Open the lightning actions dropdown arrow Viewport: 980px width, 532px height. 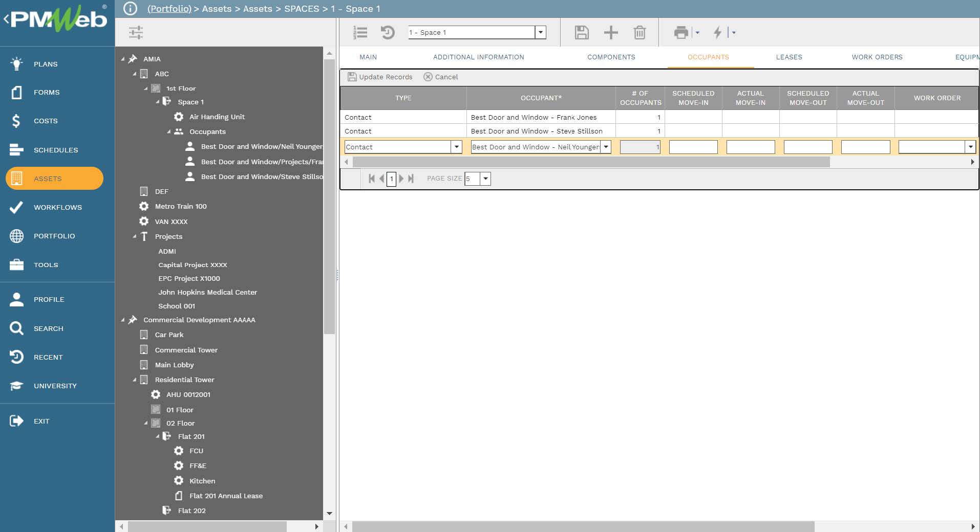pyautogui.click(x=734, y=33)
